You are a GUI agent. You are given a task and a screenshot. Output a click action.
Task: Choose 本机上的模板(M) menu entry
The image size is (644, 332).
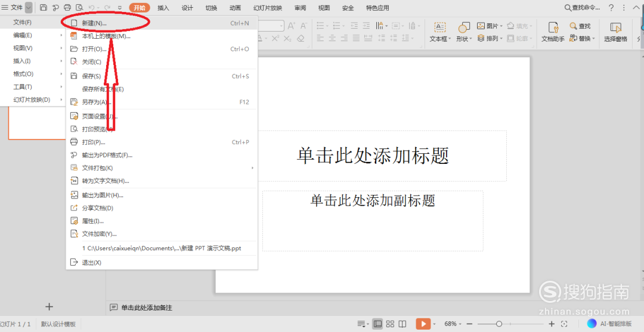[162, 36]
